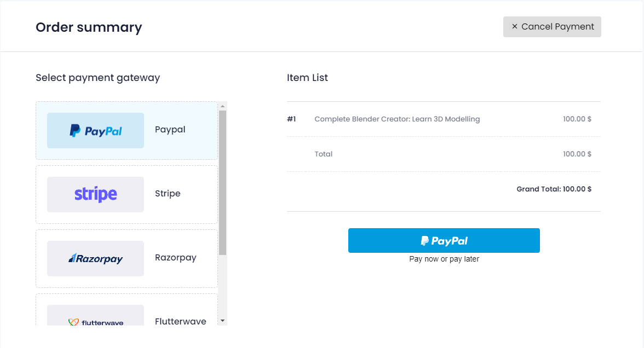Click the Select payment gateway heading
This screenshot has width=644, height=348.
(x=97, y=78)
